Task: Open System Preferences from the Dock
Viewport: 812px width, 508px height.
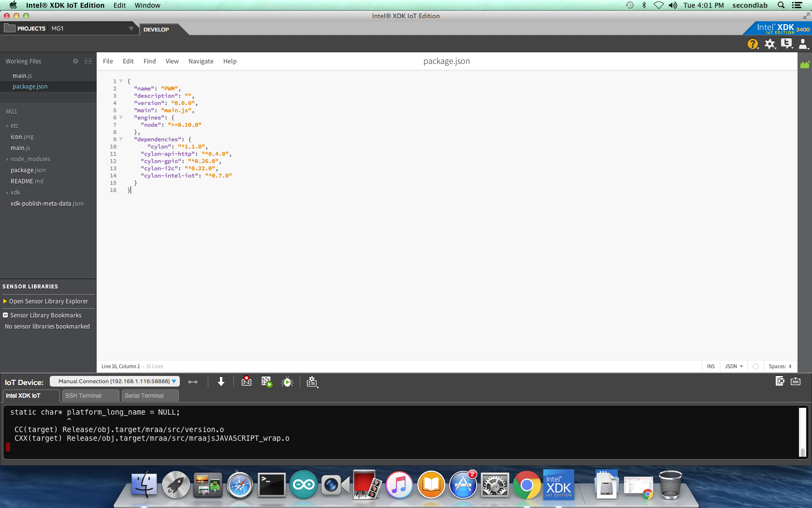Action: pyautogui.click(x=495, y=485)
